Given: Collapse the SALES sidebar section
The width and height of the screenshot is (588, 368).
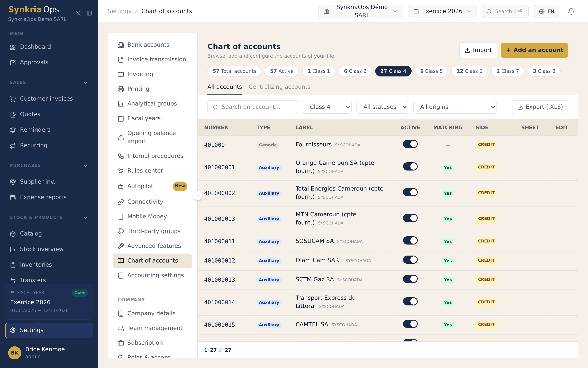Looking at the screenshot, I should pos(86,83).
